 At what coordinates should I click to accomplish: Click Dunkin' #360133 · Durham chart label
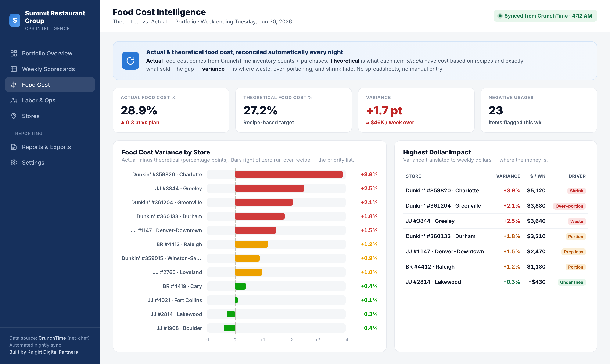click(x=169, y=216)
